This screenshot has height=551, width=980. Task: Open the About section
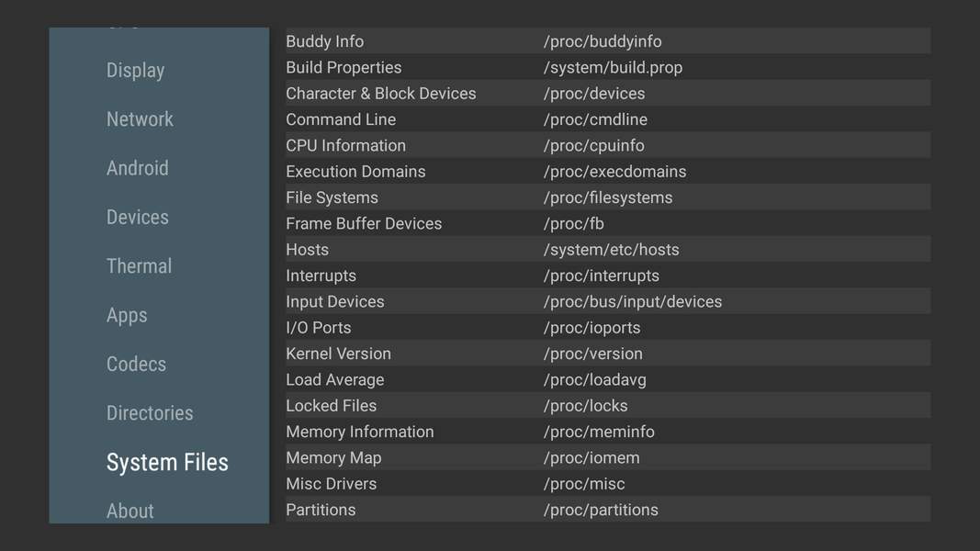coord(130,511)
